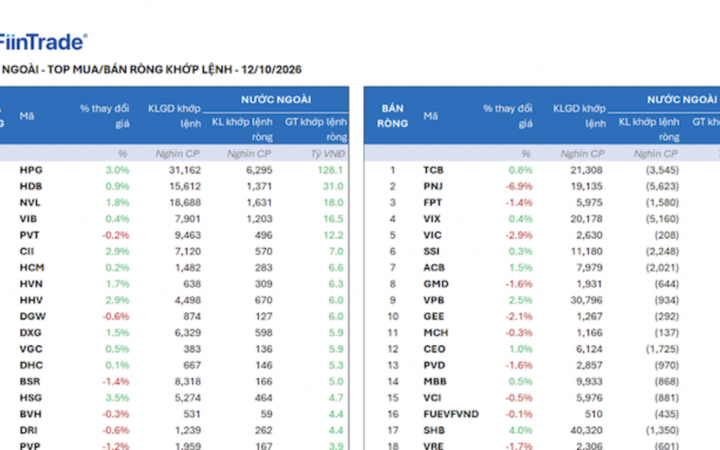Click NVL price change 1.8%
This screenshot has height=450, width=720.
pos(117,202)
